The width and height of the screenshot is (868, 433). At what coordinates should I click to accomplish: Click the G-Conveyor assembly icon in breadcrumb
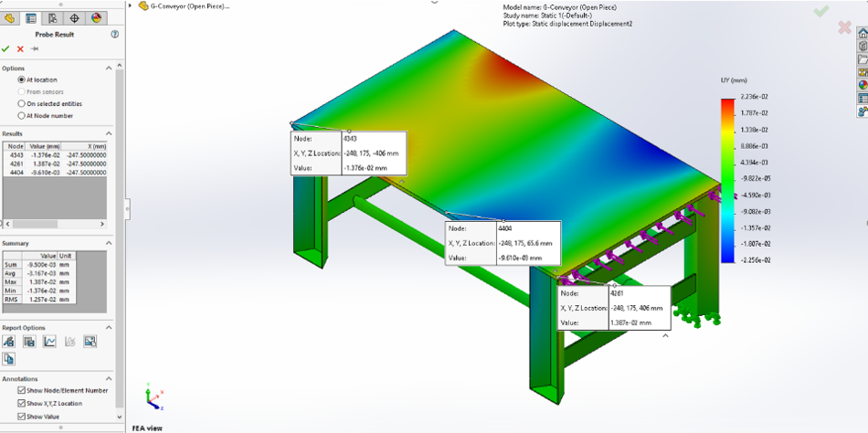[x=143, y=6]
